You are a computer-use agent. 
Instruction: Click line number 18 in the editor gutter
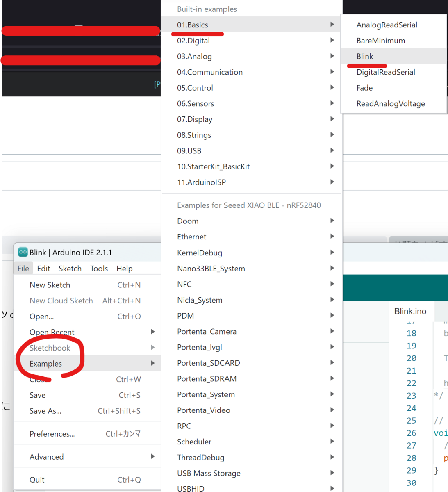412,333
